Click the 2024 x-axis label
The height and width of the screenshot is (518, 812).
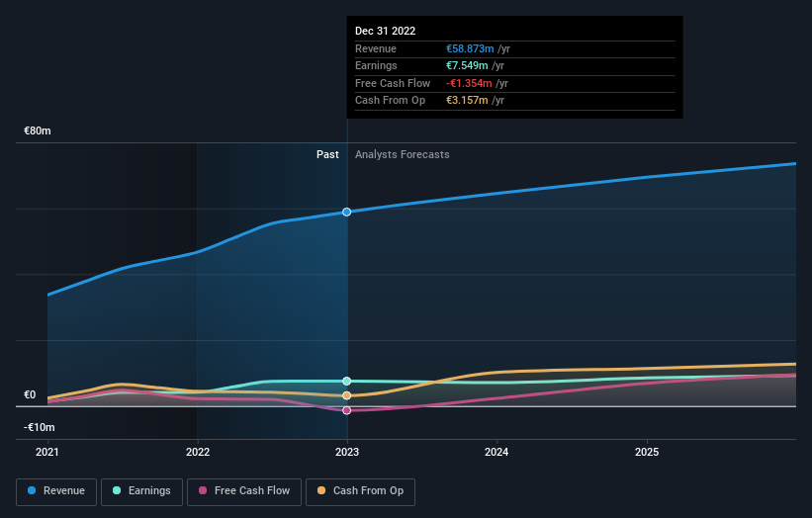[496, 453]
